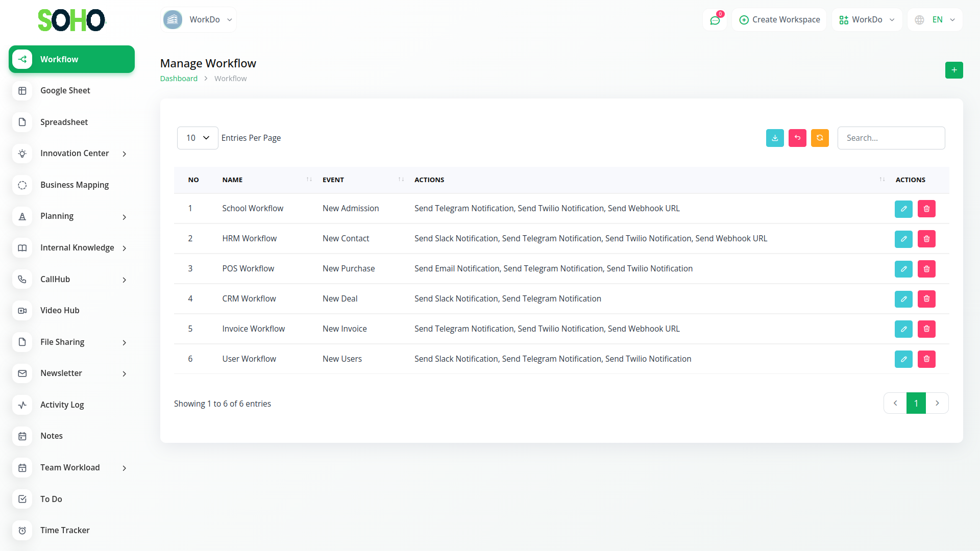This screenshot has width=980, height=551.
Task: Follow the Dashboard breadcrumb link
Action: tap(179, 79)
